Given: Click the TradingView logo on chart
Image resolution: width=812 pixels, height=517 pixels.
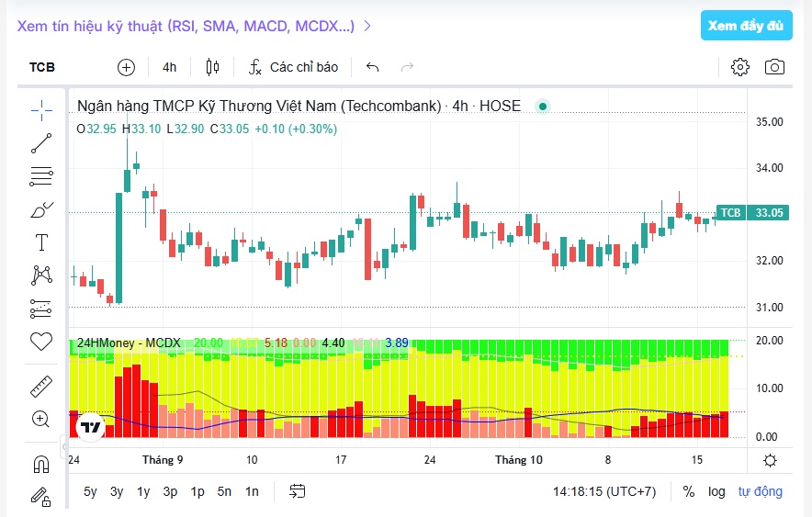Looking at the screenshot, I should (x=91, y=428).
